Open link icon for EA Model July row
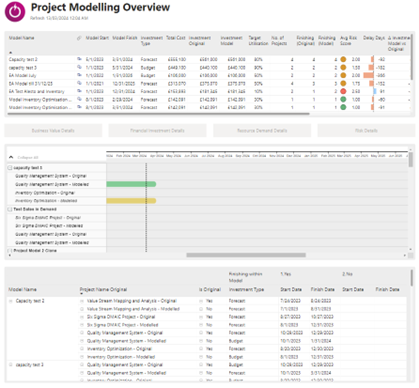This screenshot has width=419, height=388. pyautogui.click(x=79, y=75)
